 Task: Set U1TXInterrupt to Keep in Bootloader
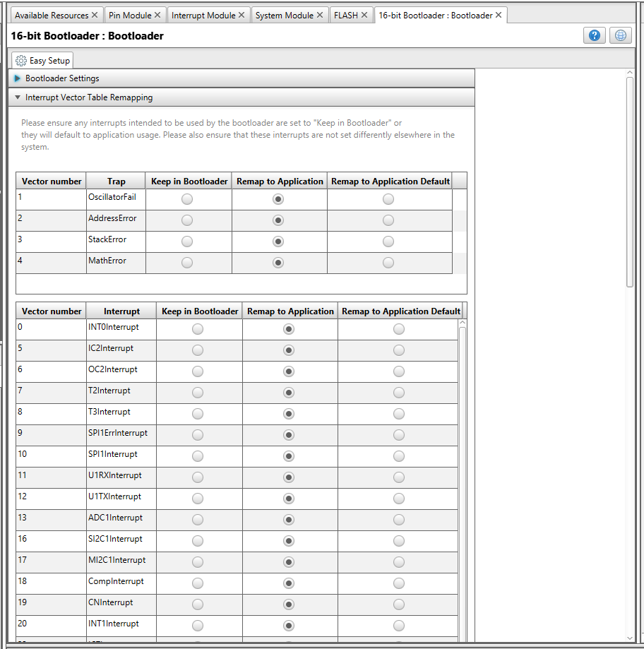click(x=198, y=499)
